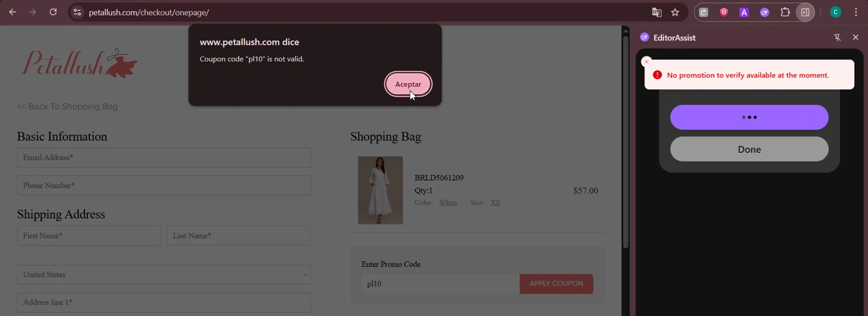Focus the Last Name field
This screenshot has height=316, width=868.
coord(238,236)
